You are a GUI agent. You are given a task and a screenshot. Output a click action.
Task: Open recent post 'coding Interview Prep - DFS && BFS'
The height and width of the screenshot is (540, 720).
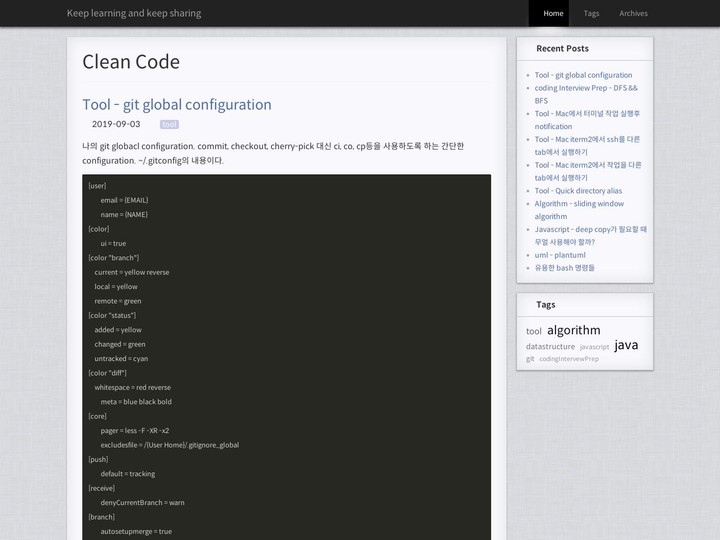586,94
